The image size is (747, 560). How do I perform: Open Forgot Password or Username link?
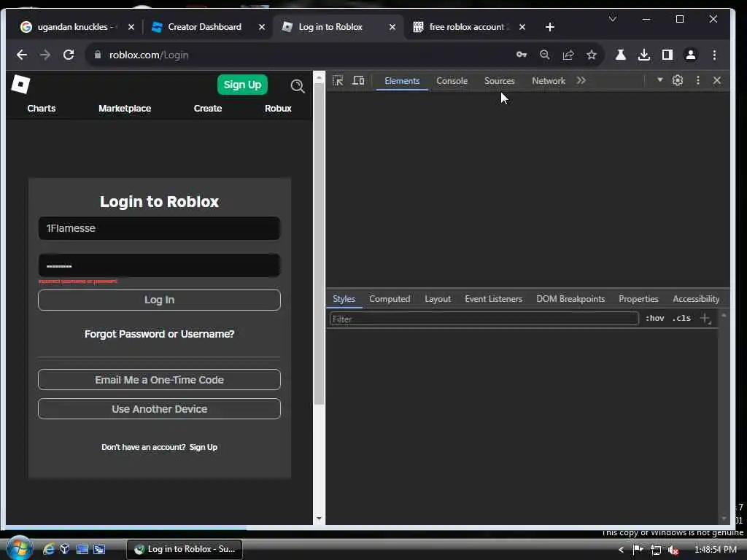[159, 334]
